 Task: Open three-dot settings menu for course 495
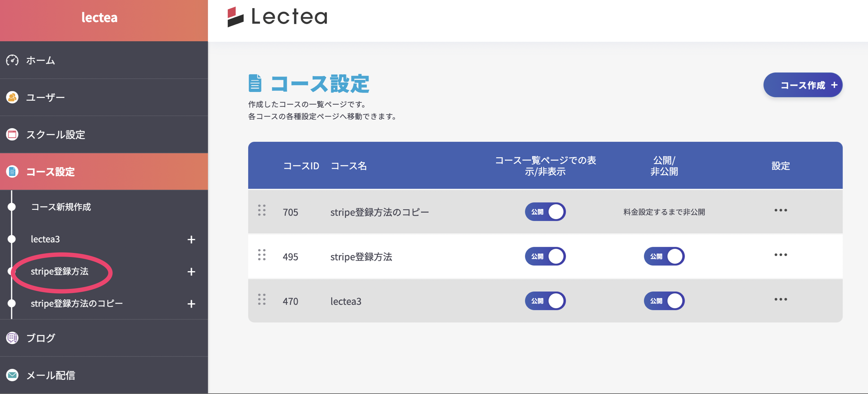pos(780,255)
